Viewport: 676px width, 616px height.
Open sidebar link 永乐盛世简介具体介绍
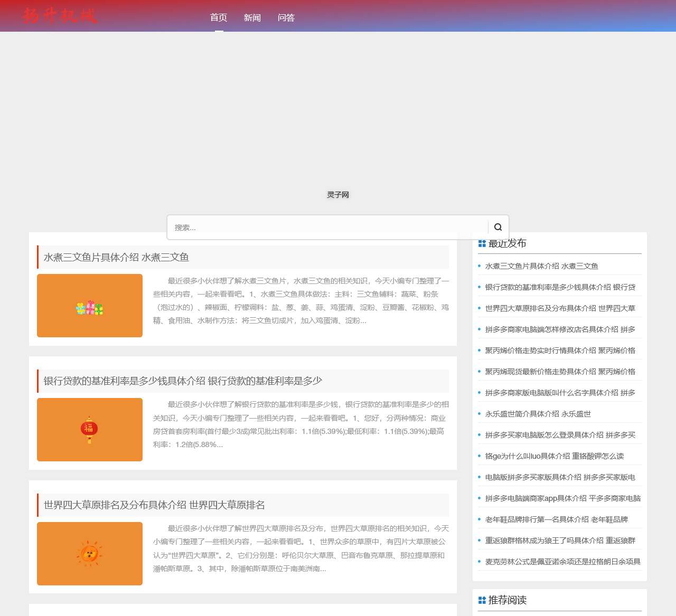click(x=538, y=414)
